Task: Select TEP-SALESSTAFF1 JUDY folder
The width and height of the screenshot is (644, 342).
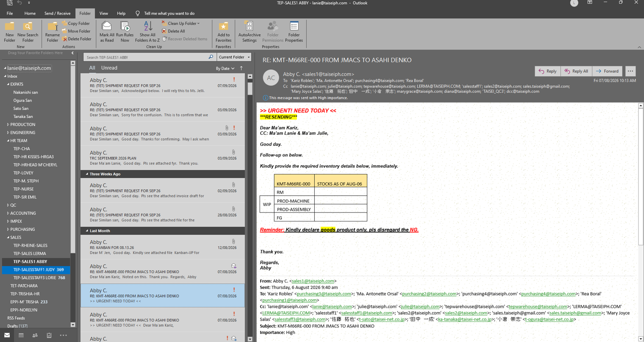Action: tap(36, 270)
